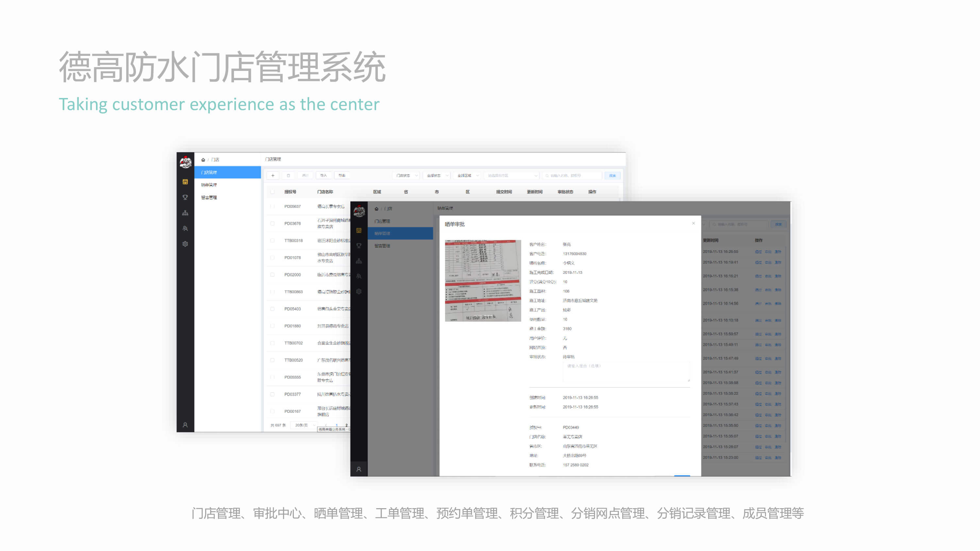This screenshot has width=980, height=551.
Task: Open the members icon in front window sidebar
Action: [x=359, y=276]
